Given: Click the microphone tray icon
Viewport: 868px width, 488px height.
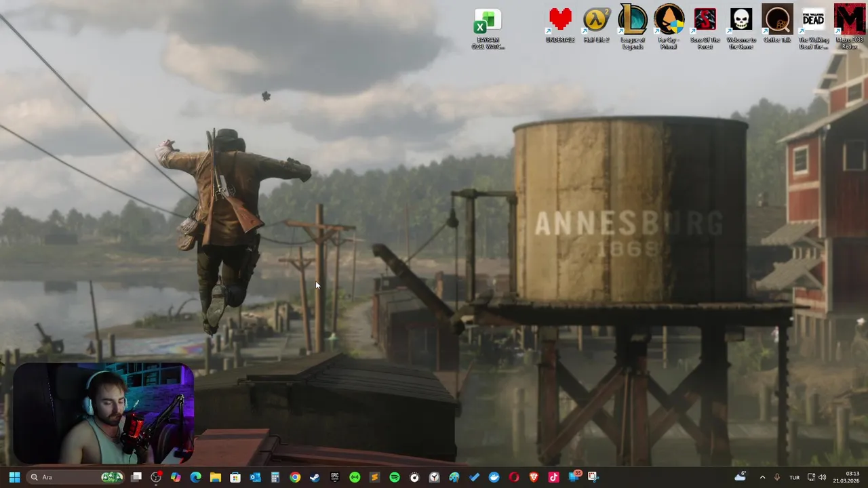Looking at the screenshot, I should tap(777, 477).
